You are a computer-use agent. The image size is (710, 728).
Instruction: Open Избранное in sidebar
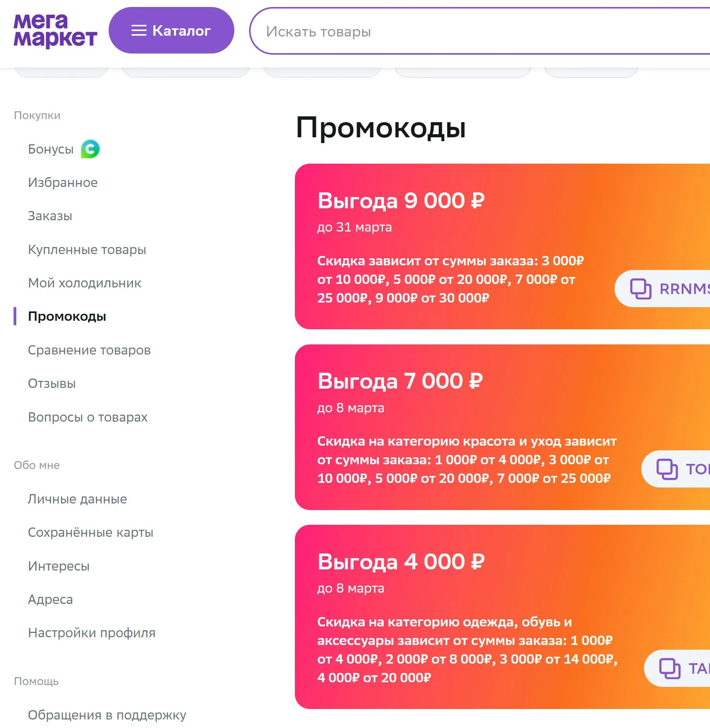point(63,183)
